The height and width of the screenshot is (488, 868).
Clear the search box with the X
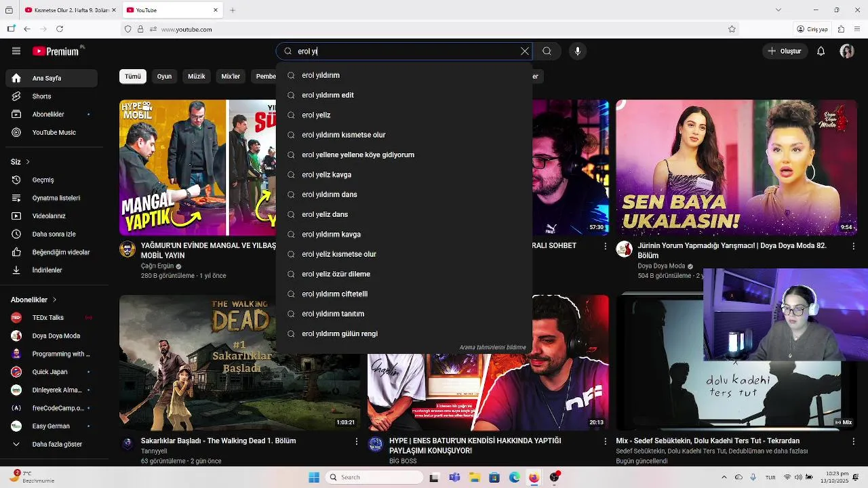(525, 51)
